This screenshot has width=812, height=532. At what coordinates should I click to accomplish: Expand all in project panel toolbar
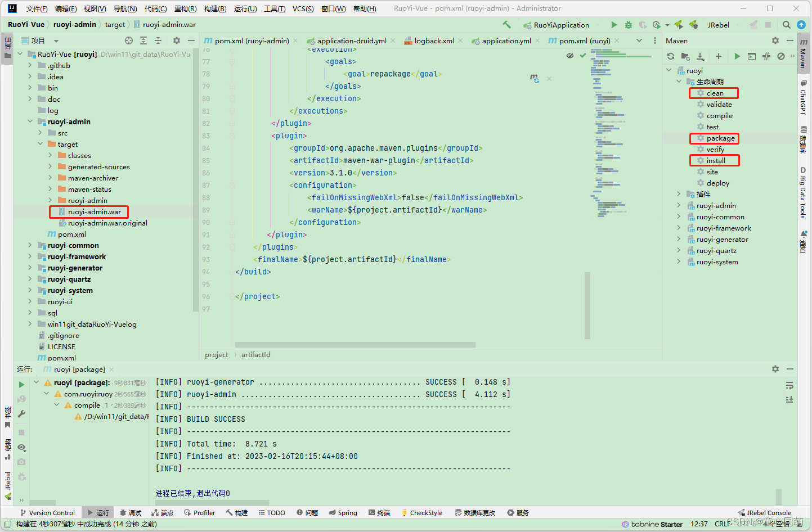click(143, 40)
